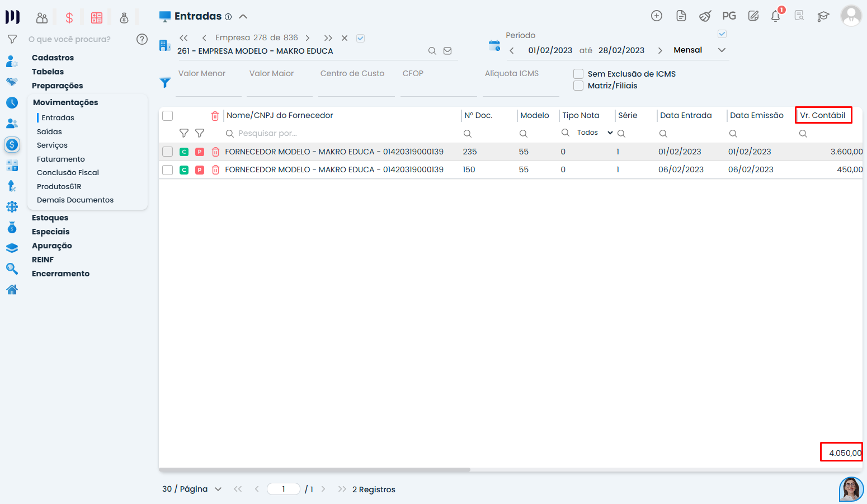Click the Vr. Contábil column header
The width and height of the screenshot is (867, 504).
tap(822, 115)
